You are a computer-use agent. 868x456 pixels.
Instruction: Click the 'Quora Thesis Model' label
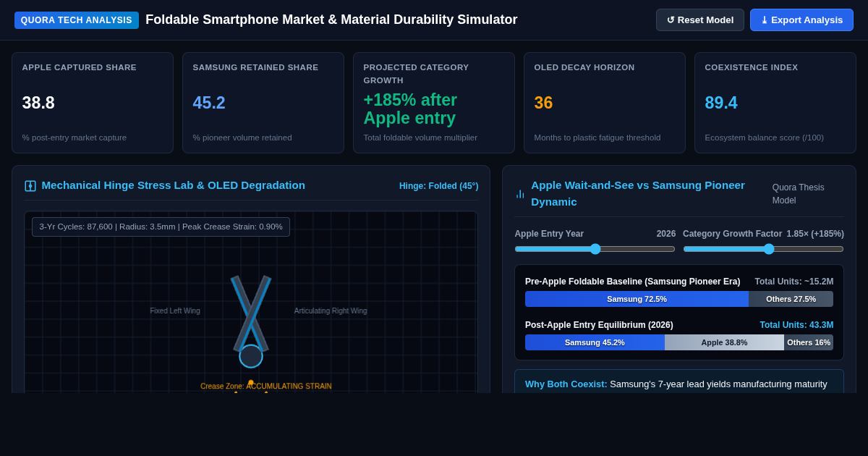pyautogui.click(x=799, y=194)
